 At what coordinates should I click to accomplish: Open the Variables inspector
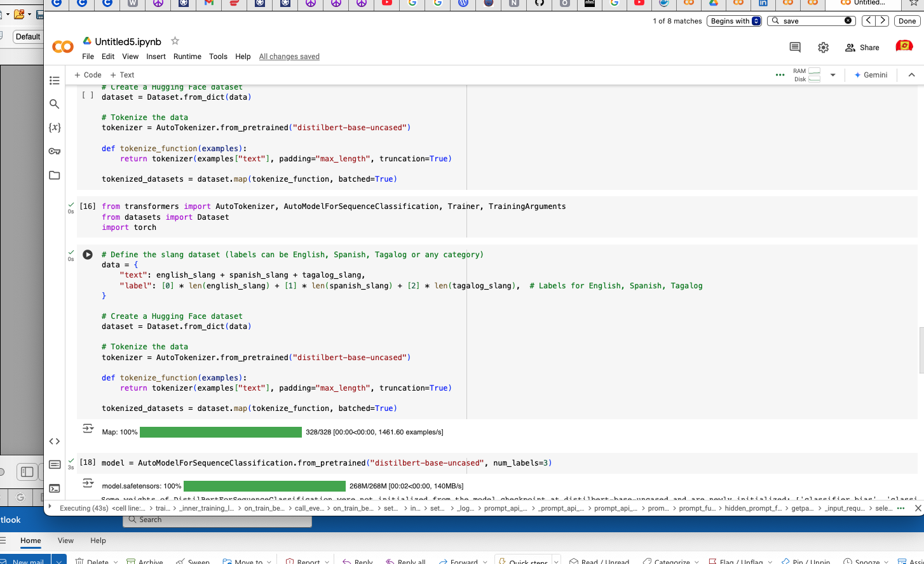tap(55, 127)
